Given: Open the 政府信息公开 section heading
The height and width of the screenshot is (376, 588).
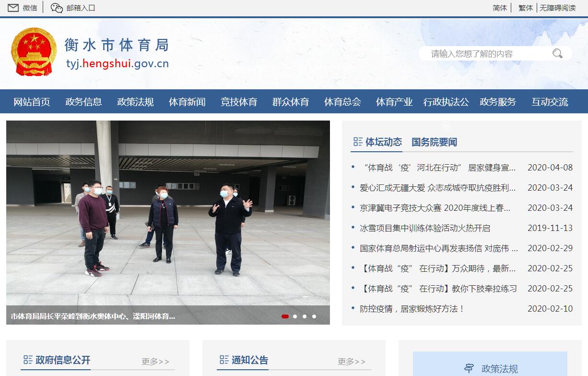Looking at the screenshot, I should (x=63, y=360).
